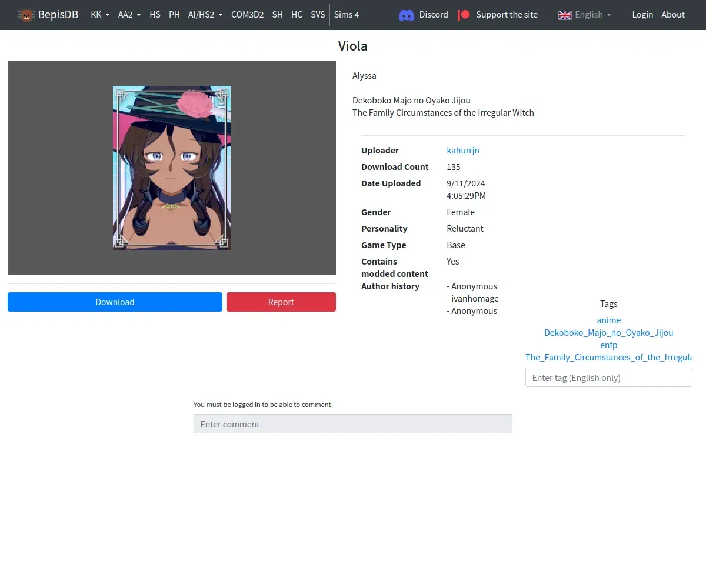Click 'The Family Circumstances of the Irregular Witch' text
This screenshot has height=588, width=706.
click(443, 113)
